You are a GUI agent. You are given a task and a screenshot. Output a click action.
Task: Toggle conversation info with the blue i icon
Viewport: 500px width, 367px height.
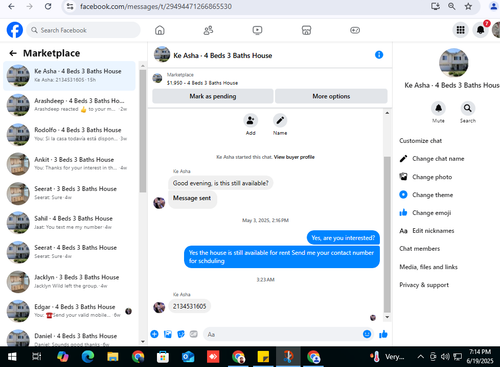[x=379, y=55]
